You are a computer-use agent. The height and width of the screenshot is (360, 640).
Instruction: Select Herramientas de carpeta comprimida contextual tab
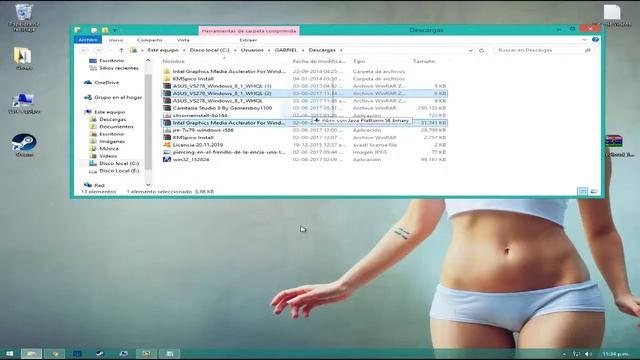pyautogui.click(x=249, y=31)
